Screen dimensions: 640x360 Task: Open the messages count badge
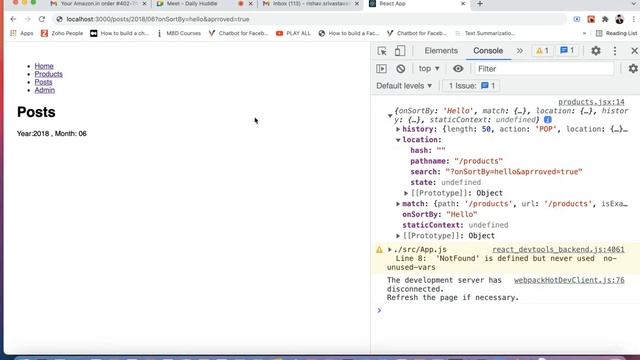click(x=567, y=51)
